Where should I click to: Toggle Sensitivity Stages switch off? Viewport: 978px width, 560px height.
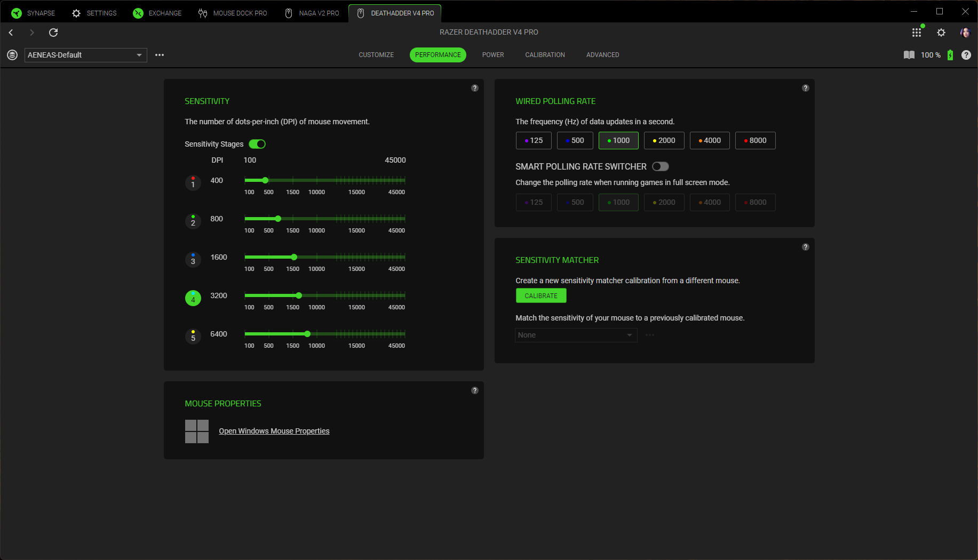[257, 144]
